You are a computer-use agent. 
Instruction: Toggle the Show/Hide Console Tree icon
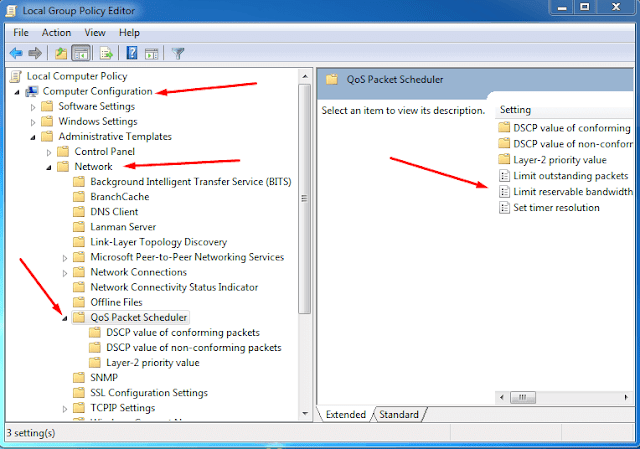(81, 53)
